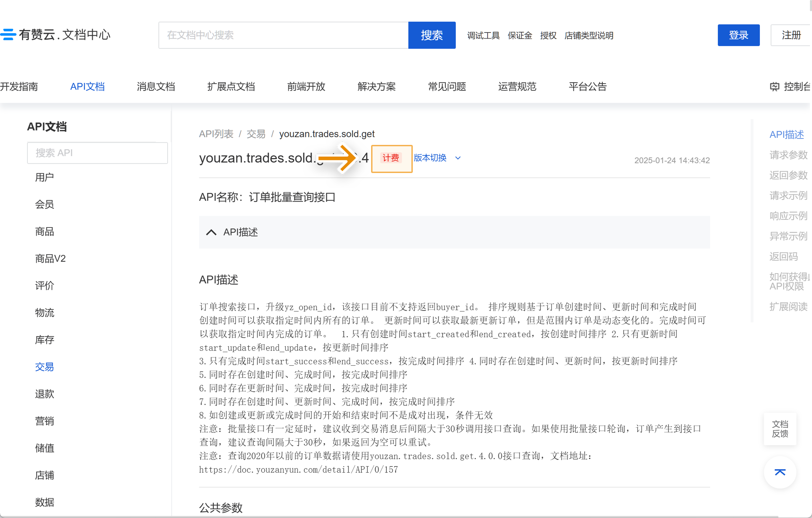The width and height of the screenshot is (812, 518).
Task: Select 商品V2 category in sidebar
Action: click(x=50, y=259)
